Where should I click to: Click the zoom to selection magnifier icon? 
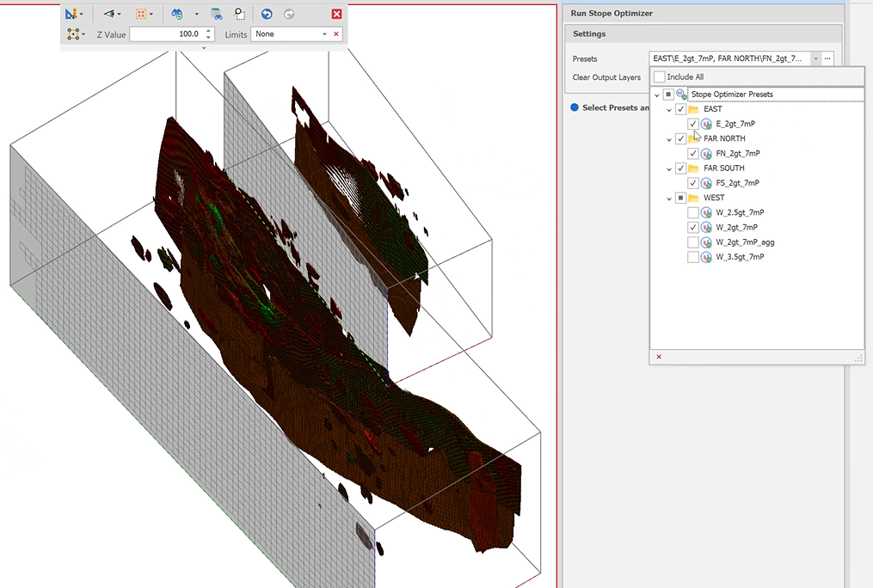(x=240, y=14)
